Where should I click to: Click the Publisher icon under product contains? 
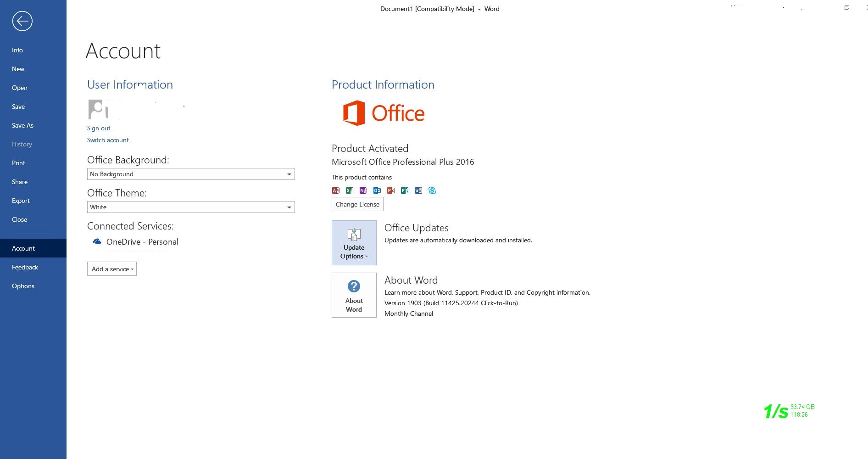(405, 190)
